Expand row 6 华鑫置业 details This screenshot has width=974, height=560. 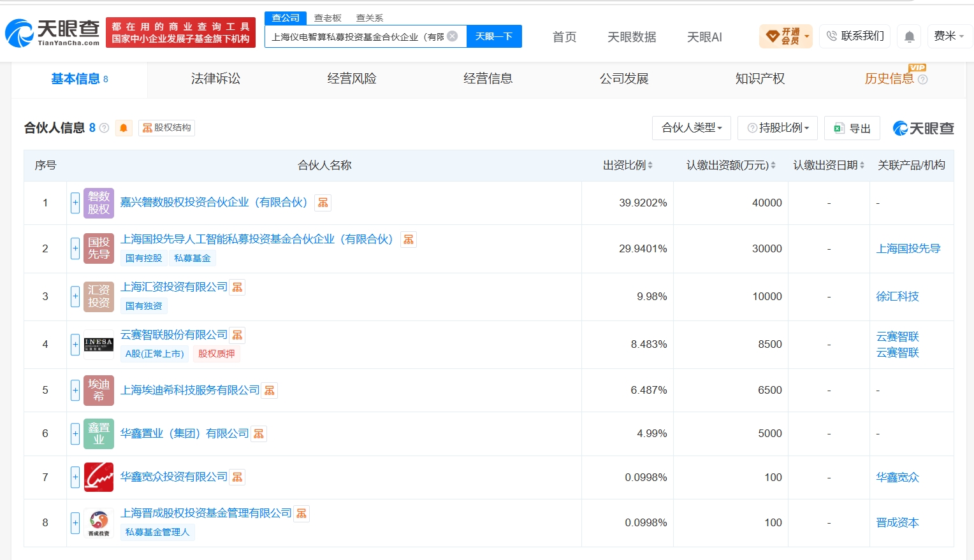point(75,433)
